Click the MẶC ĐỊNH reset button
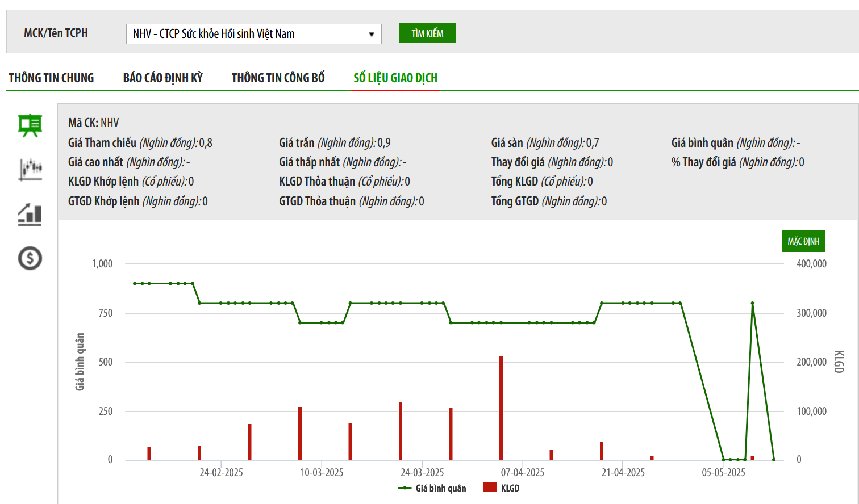 [803, 241]
